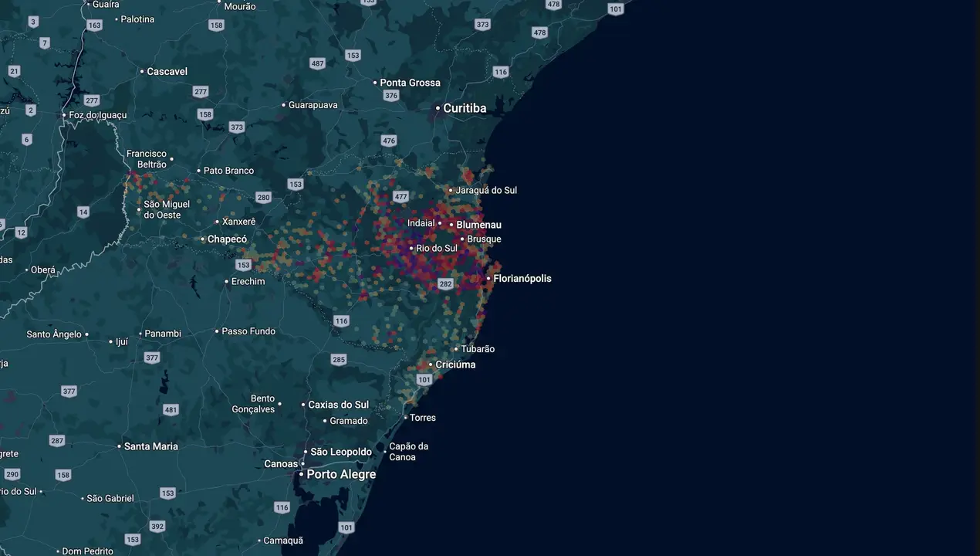Click the Ponta Grossa label
The width and height of the screenshot is (980, 556).
[x=411, y=83]
